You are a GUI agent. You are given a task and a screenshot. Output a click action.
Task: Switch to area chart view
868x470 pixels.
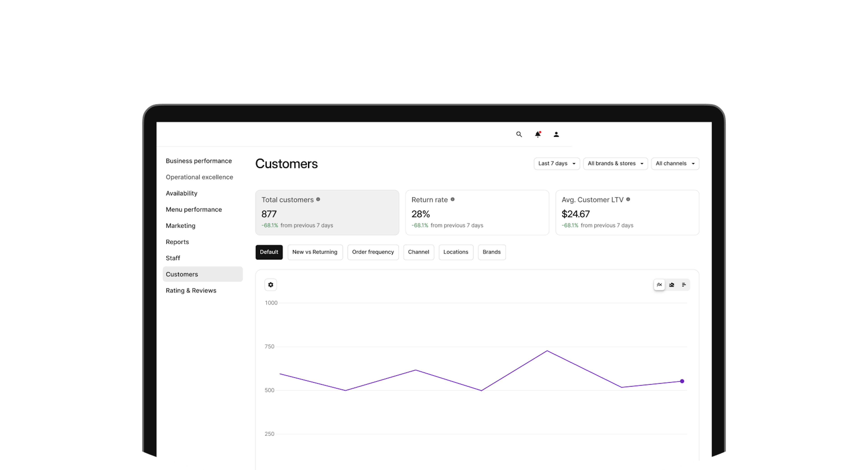(x=672, y=285)
